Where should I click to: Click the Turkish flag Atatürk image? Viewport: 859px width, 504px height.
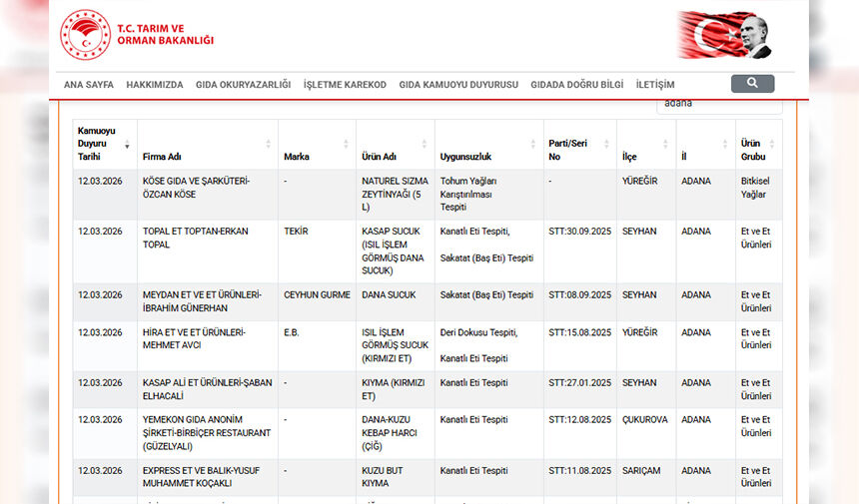point(724,36)
